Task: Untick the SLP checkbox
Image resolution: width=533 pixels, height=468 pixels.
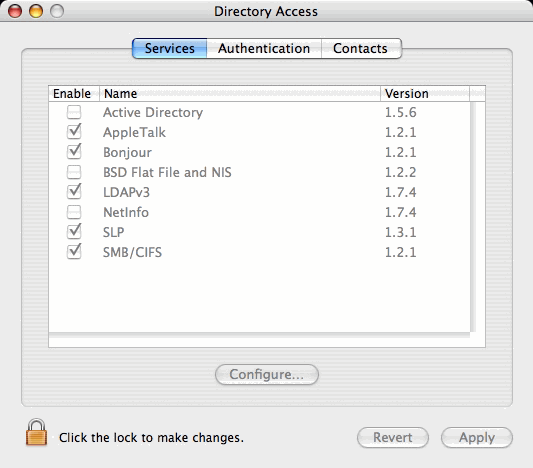Action: click(x=74, y=232)
